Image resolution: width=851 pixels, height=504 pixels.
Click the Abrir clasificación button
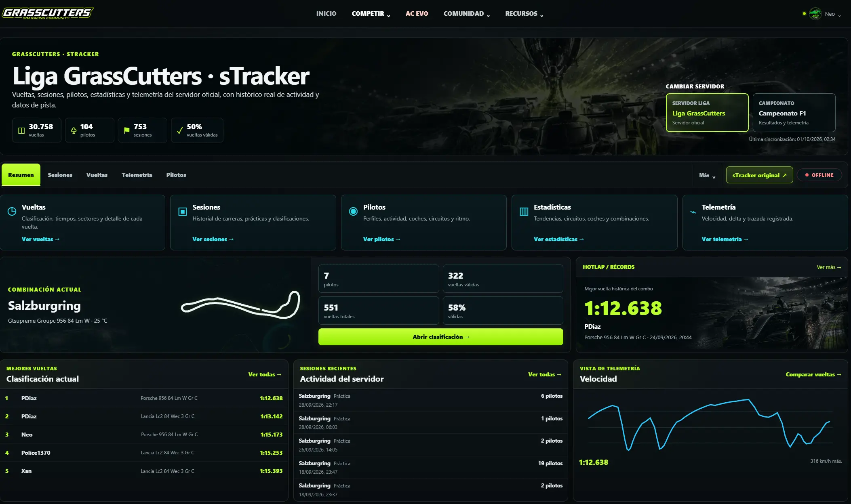pos(440,337)
